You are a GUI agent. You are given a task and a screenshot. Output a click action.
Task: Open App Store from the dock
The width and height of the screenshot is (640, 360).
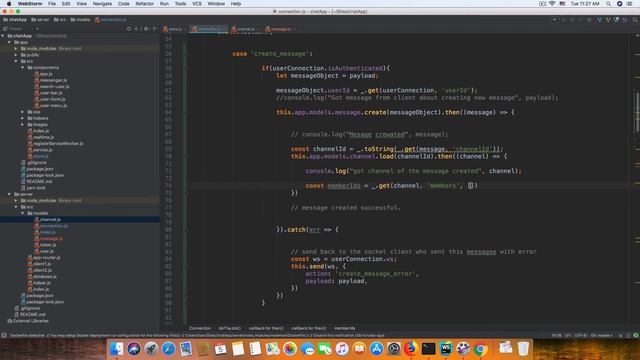point(376,349)
